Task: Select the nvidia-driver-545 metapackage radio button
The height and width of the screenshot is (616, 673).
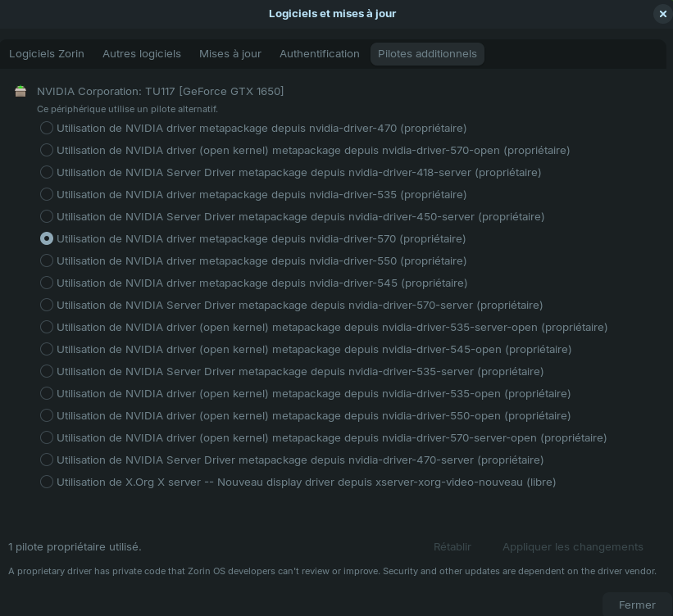Action: [x=47, y=283]
